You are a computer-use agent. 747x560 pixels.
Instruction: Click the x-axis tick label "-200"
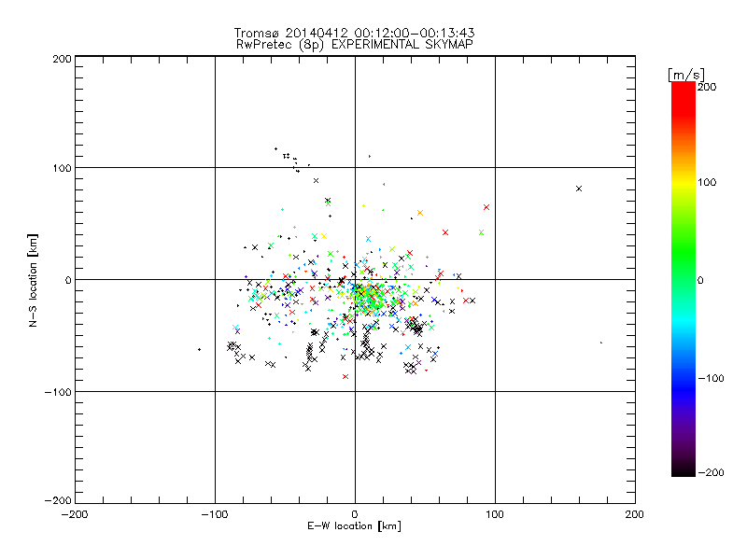tap(75, 515)
